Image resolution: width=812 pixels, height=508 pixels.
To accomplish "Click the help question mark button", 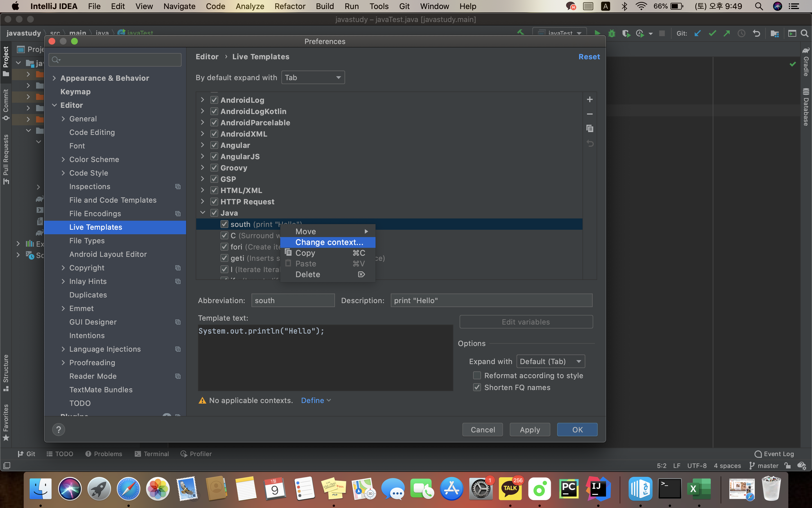I will pos(59,429).
